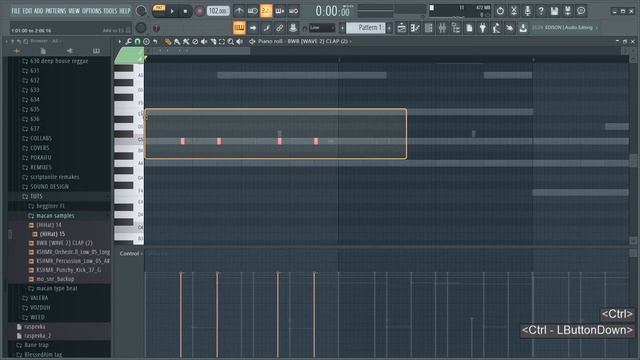640x360 pixels.
Task: Open the piano roll menu arrow
Action: (x=120, y=41)
